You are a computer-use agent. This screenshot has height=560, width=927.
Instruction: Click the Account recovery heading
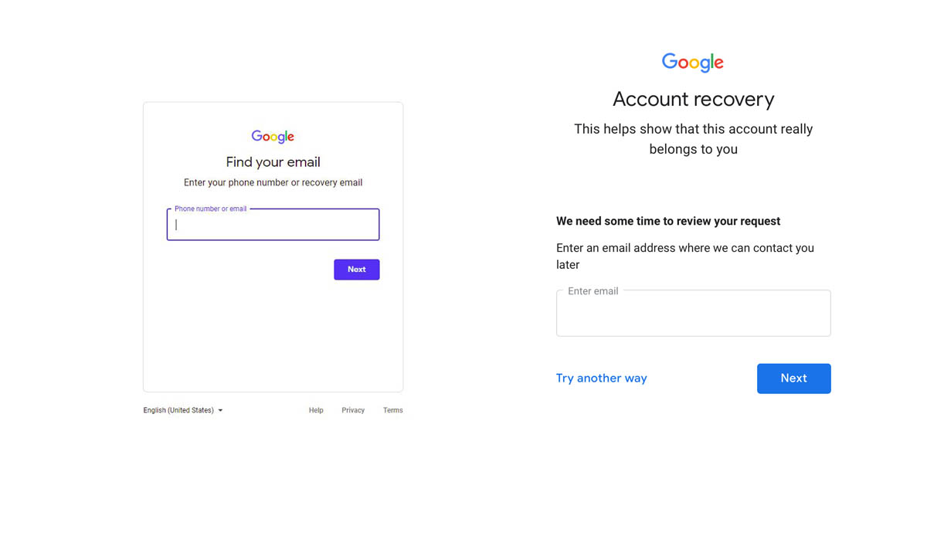pyautogui.click(x=693, y=99)
